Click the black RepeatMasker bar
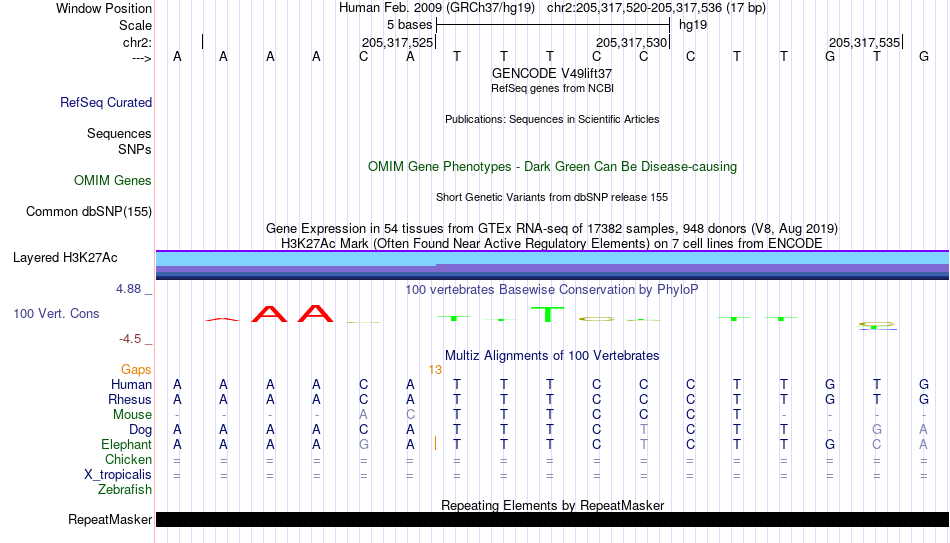 [552, 519]
